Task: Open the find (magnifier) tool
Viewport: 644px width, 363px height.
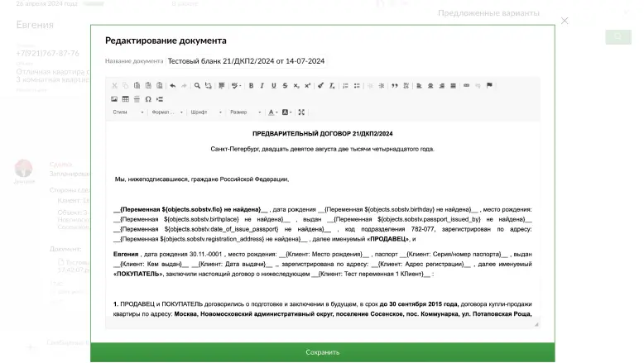Action: 197,86
